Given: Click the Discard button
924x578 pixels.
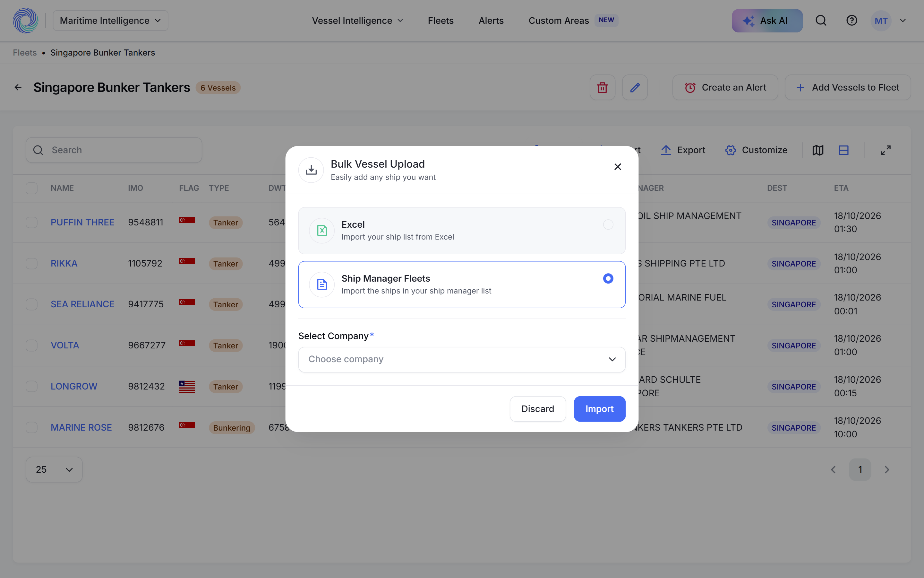Looking at the screenshot, I should tap(538, 409).
